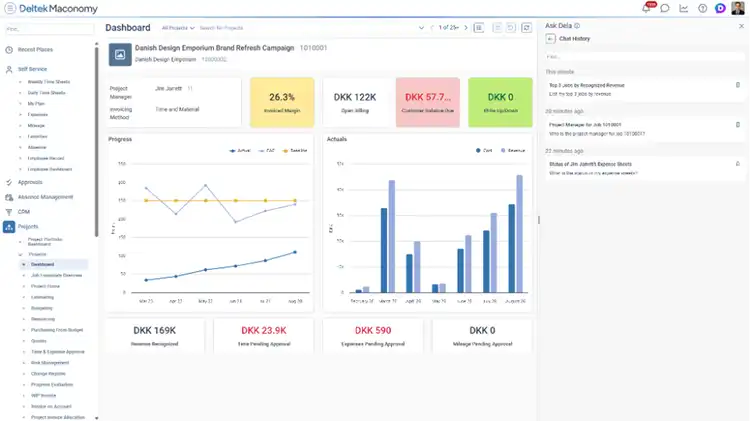Image resolution: width=750 pixels, height=421 pixels.
Task: Delete the Project Manager for Job chat
Action: [x=738, y=124]
